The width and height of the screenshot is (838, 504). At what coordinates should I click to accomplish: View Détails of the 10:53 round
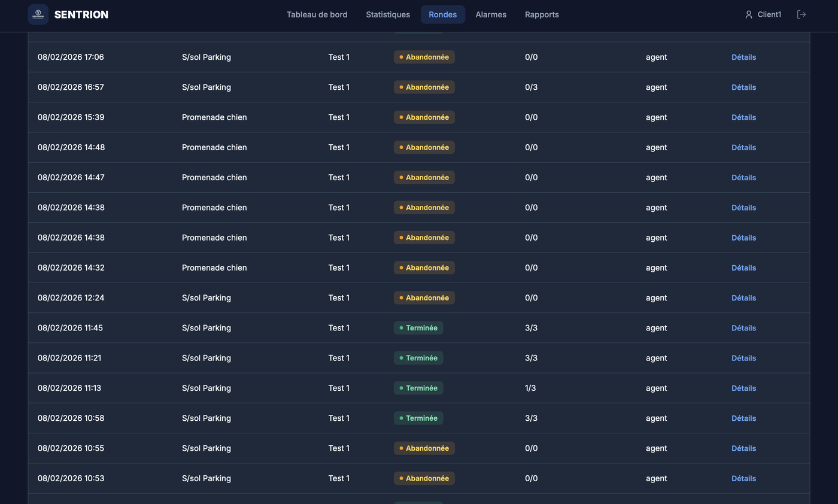pos(743,478)
